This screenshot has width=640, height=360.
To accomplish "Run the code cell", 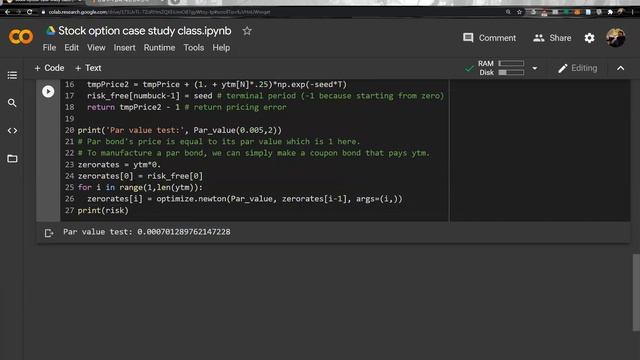I will pos(48,91).
